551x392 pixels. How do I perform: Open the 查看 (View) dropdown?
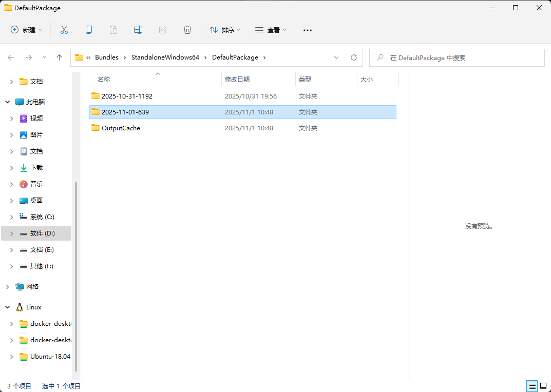tap(271, 30)
